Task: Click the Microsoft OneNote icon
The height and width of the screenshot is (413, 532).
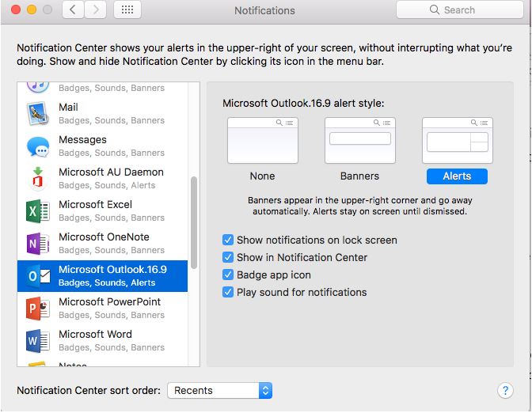Action: click(38, 244)
